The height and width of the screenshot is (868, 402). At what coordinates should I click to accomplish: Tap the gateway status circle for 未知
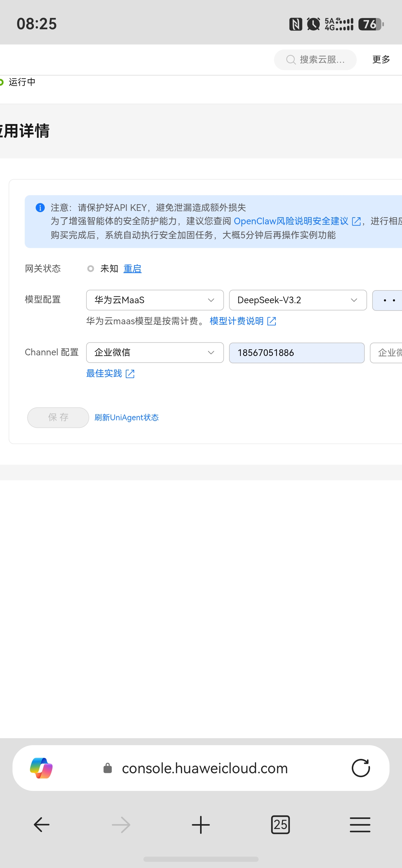pyautogui.click(x=90, y=269)
